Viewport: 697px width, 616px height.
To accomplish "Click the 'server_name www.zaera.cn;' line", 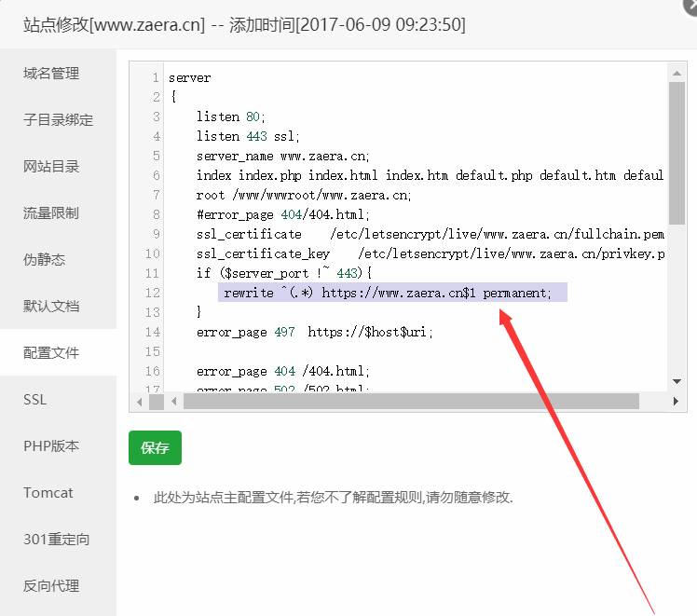I will 282,156.
